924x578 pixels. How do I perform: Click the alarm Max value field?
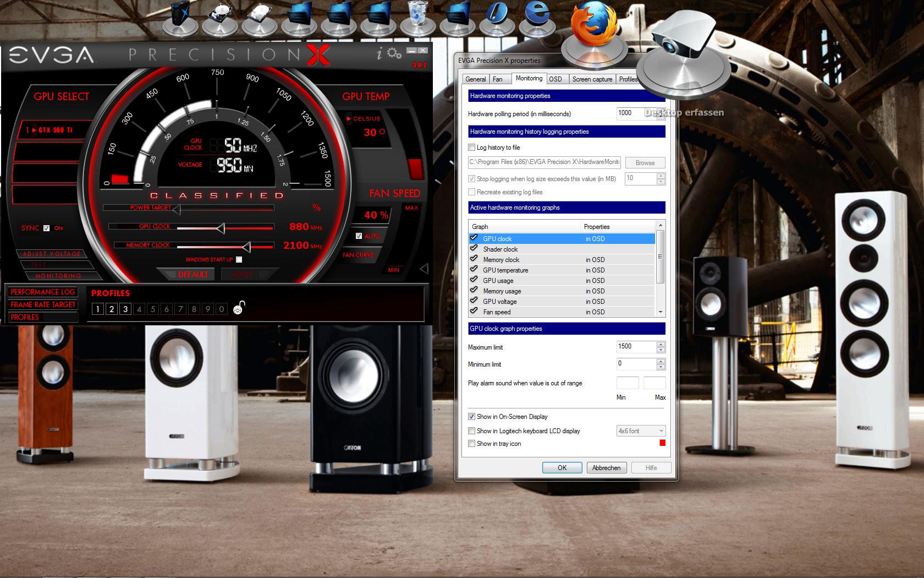point(654,383)
